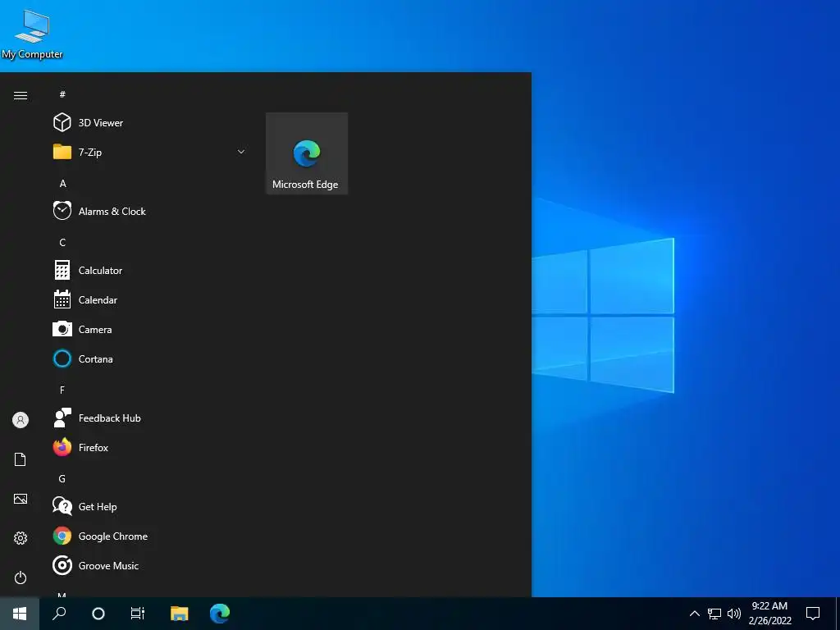The image size is (840, 630).
Task: Open Get Help app
Action: pyautogui.click(x=150, y=506)
